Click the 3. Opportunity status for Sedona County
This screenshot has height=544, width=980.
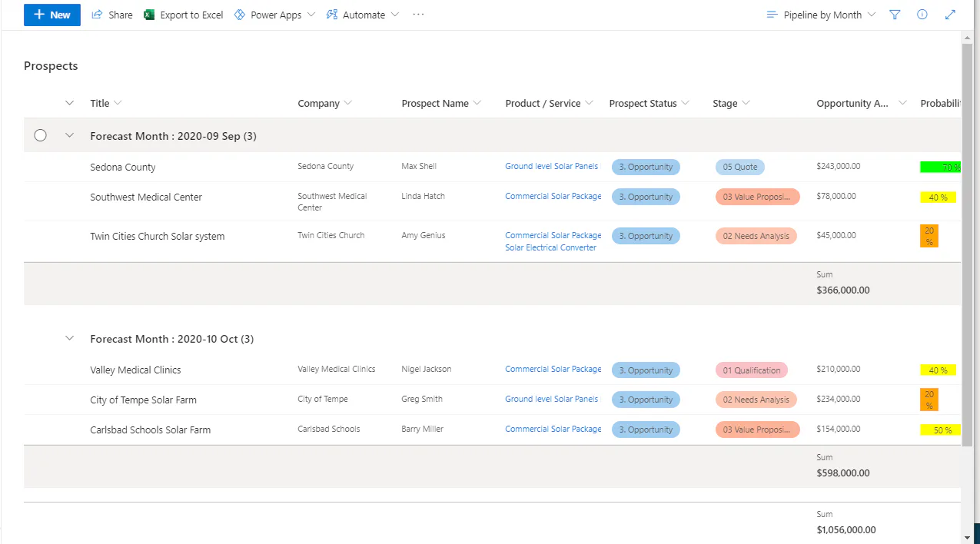(x=646, y=167)
